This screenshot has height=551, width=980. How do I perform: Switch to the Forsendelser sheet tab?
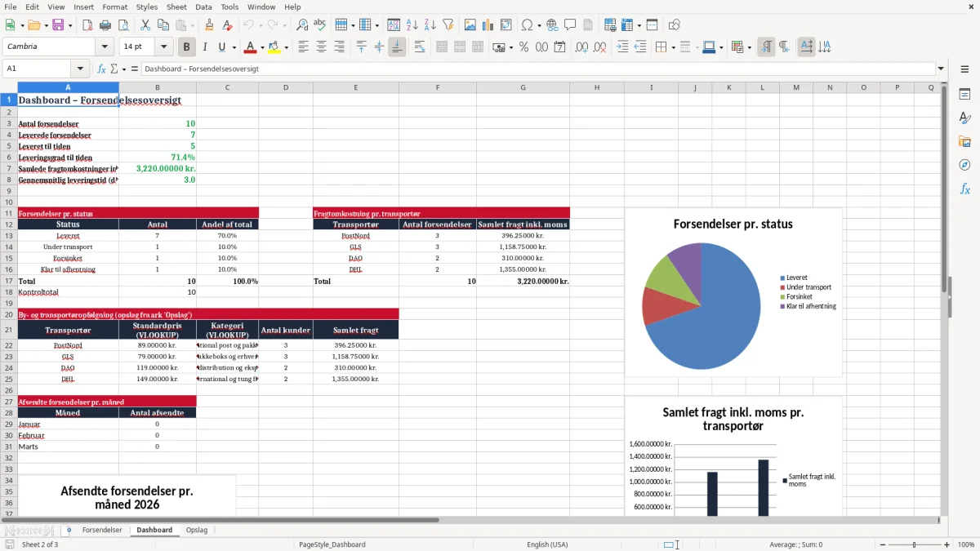pyautogui.click(x=102, y=530)
